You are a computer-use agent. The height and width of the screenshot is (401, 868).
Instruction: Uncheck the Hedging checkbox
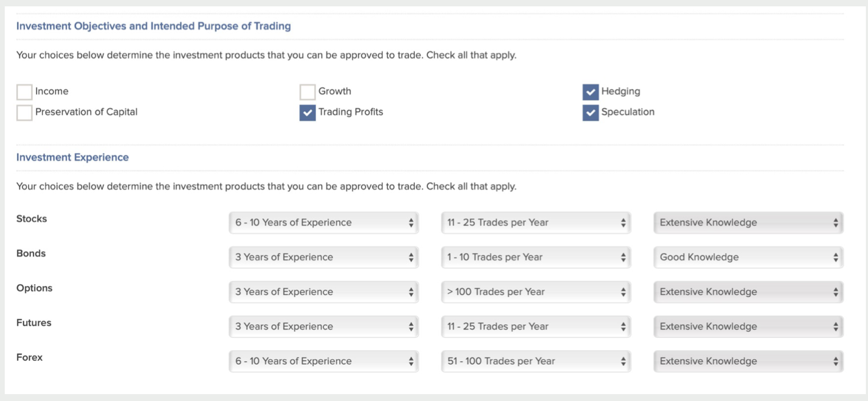point(590,92)
